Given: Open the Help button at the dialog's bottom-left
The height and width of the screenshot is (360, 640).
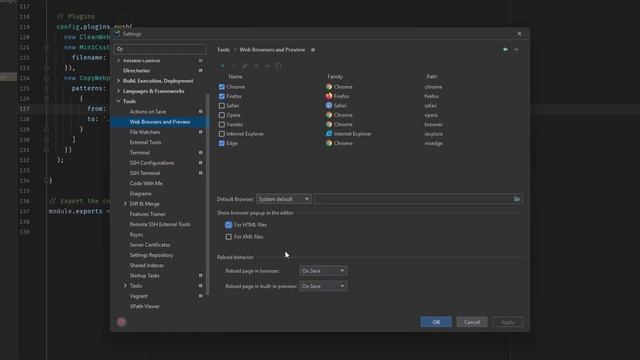Looking at the screenshot, I should (122, 322).
